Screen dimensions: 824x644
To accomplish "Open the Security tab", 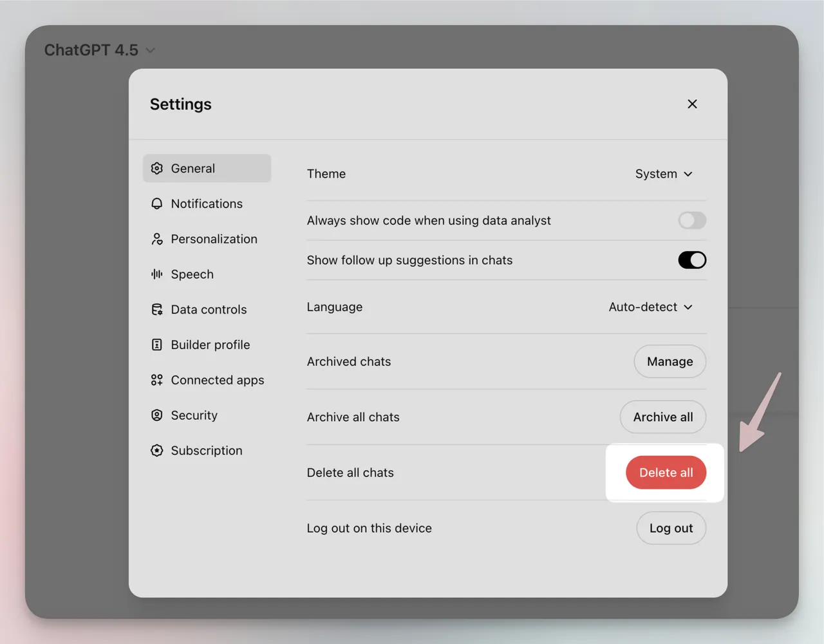I will 207,415.
